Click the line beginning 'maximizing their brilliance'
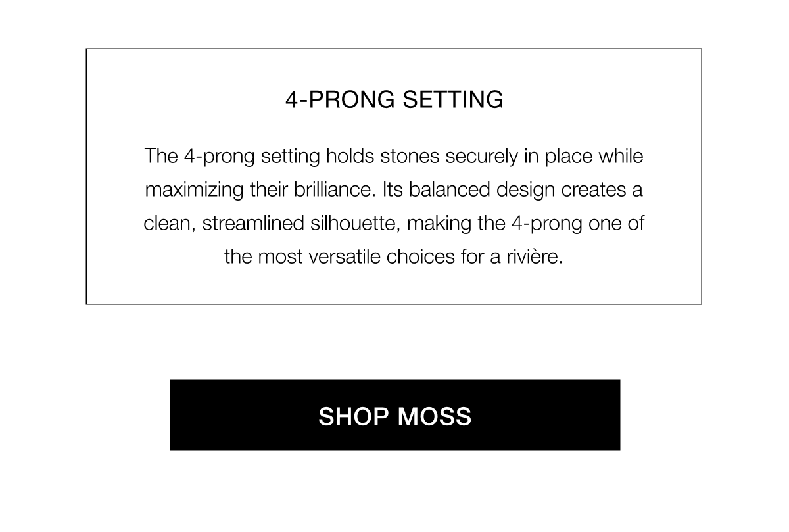 pyautogui.click(x=393, y=191)
